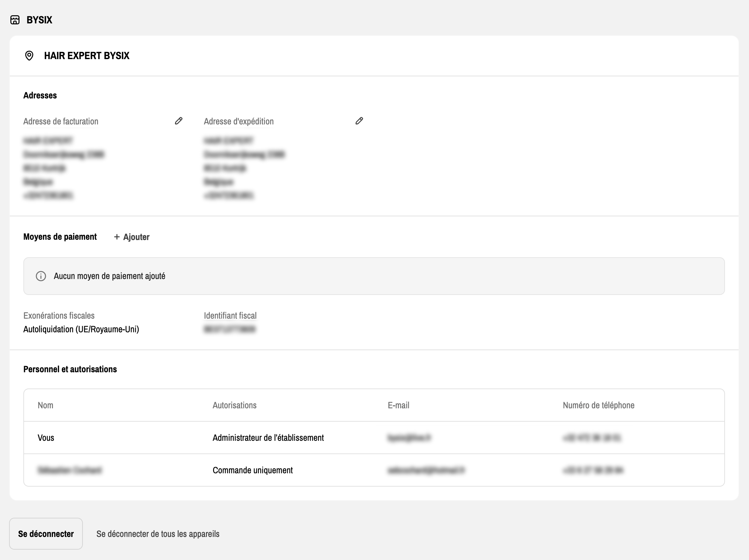Click the plus icon next to Ajouter
This screenshot has height=560, width=749.
point(117,237)
